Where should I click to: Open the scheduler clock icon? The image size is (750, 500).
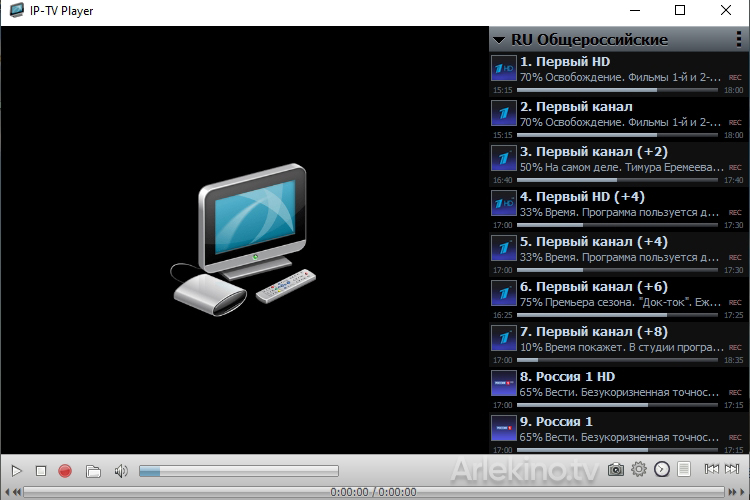coord(662,469)
